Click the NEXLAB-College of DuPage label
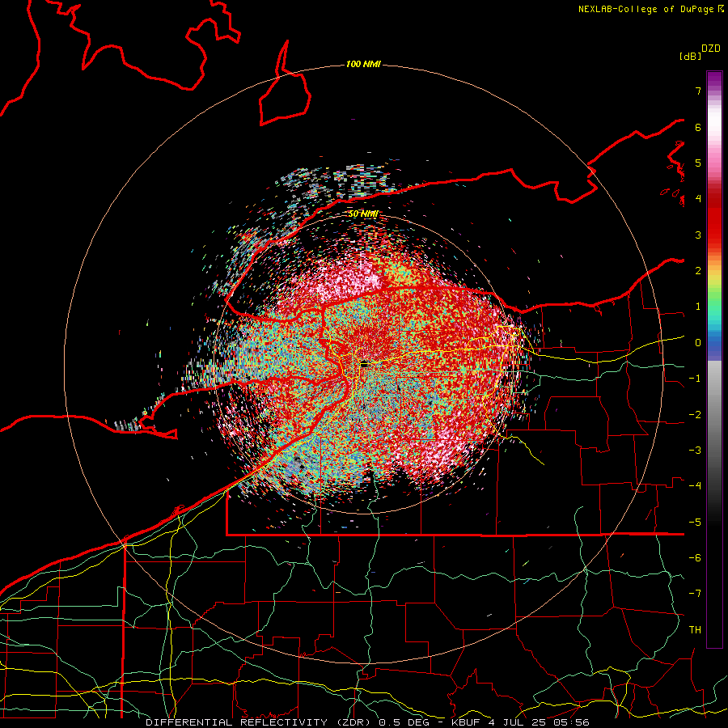728x728 pixels. [647, 9]
